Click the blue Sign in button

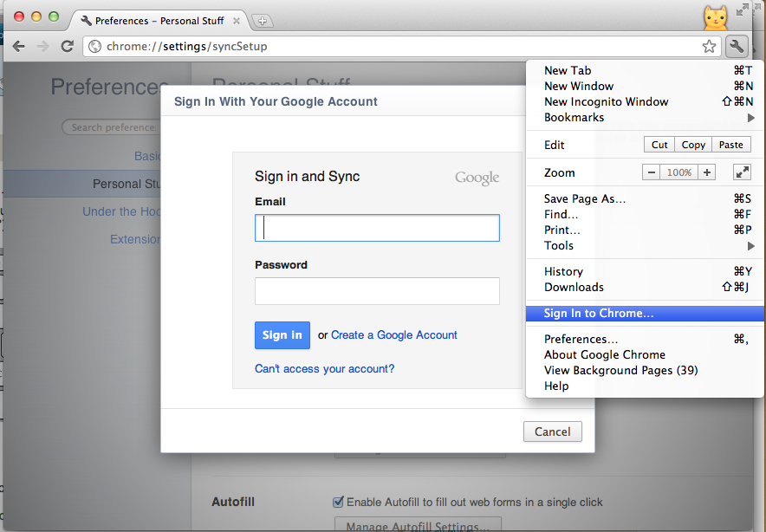282,335
